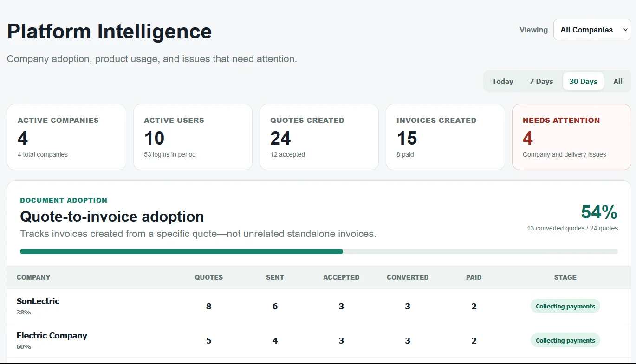Click the '12 accepted' subtext
636x364 pixels.
(287, 154)
